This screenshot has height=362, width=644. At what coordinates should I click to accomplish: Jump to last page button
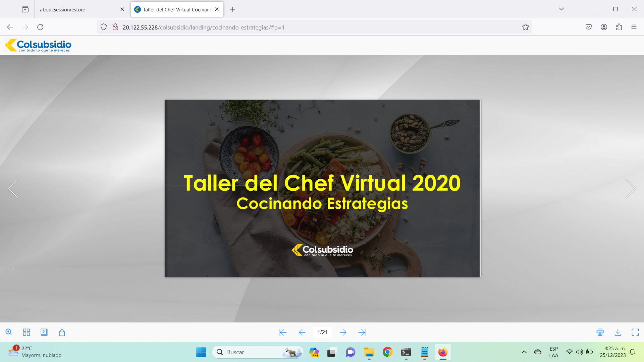(x=362, y=332)
